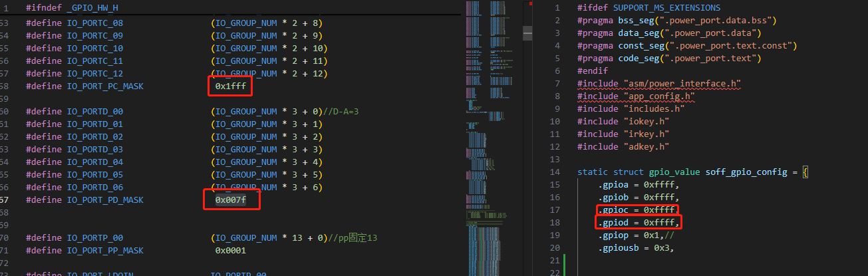
Task: Click the "iokey.h" include path
Action: click(x=647, y=122)
